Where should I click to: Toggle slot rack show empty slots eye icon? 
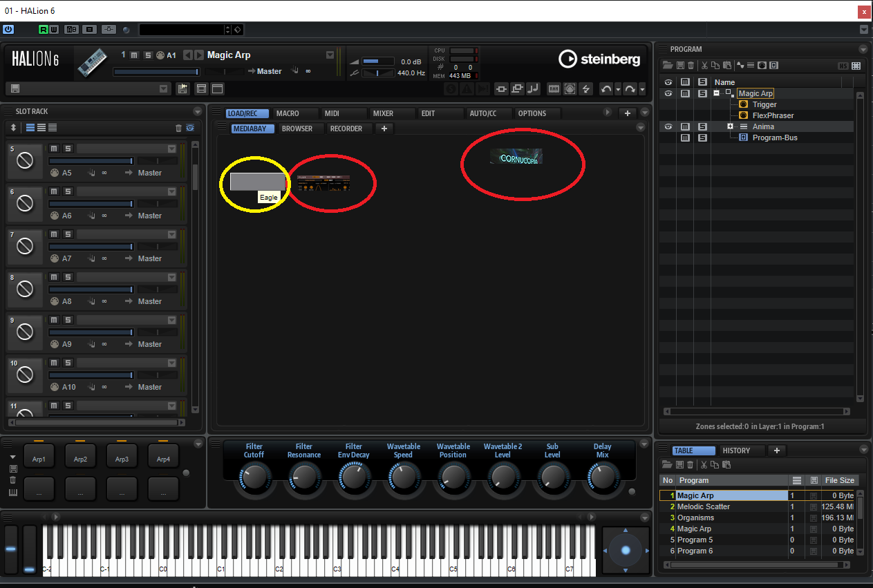(190, 128)
